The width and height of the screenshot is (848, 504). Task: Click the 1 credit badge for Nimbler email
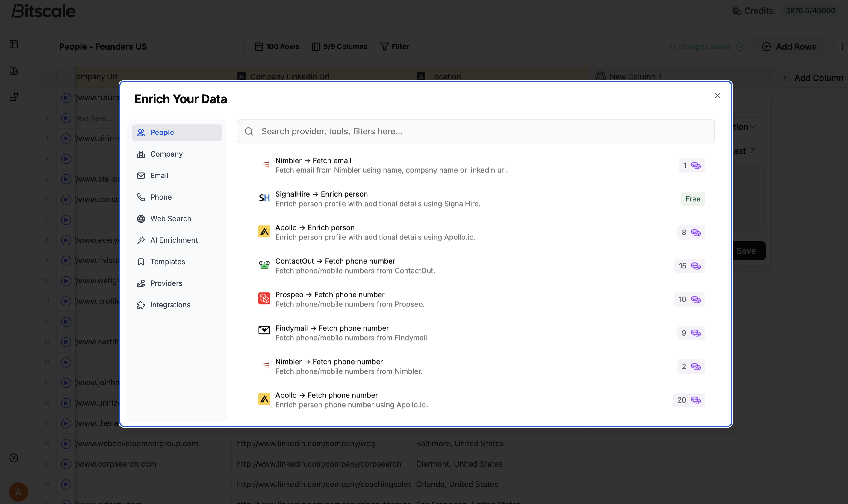[692, 166]
